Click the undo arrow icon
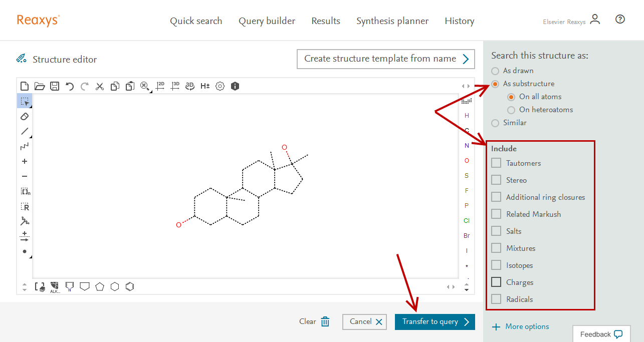This screenshot has height=342, width=644. coord(70,86)
